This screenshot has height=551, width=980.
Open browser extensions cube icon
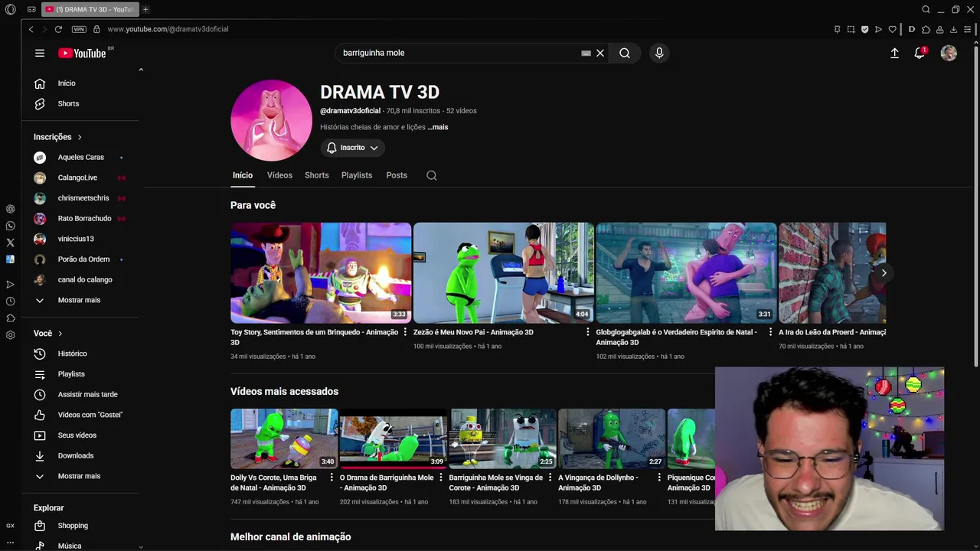coord(926,29)
